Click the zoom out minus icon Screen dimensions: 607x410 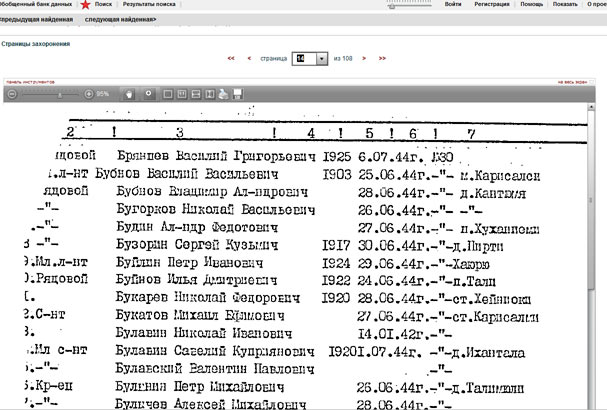12,93
